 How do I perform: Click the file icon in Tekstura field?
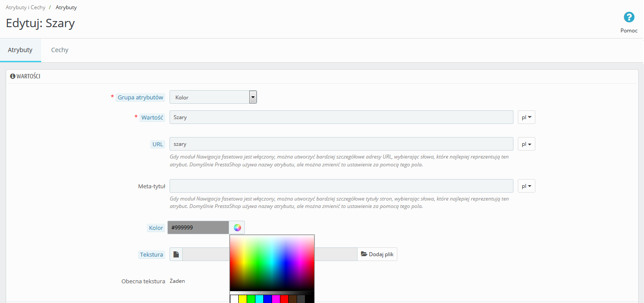(176, 254)
